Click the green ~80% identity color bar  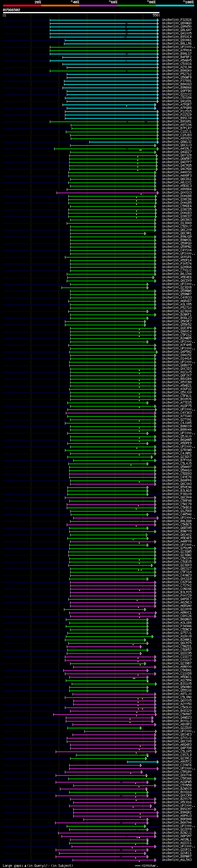pos(137,6)
